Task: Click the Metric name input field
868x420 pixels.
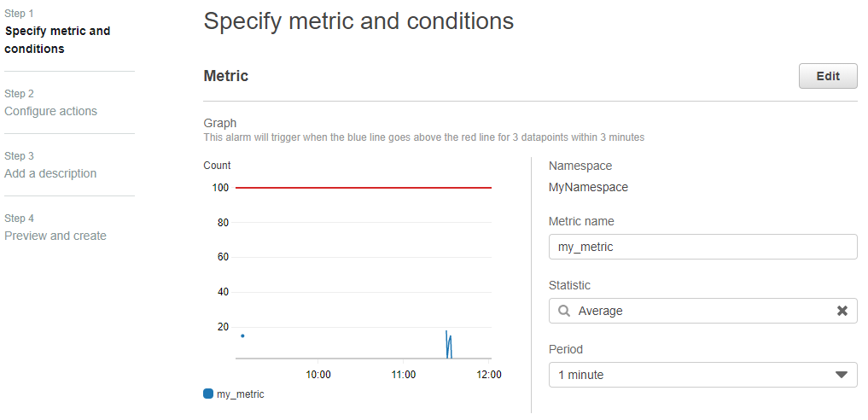Action: 702,247
